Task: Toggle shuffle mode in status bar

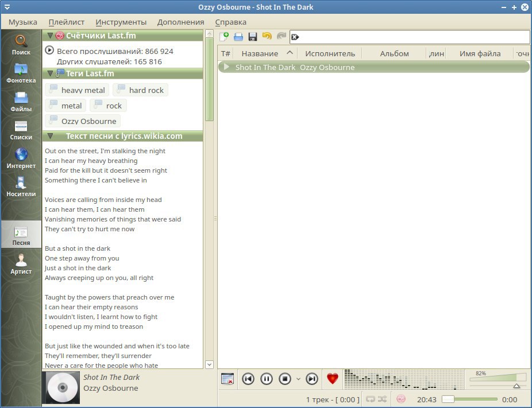Action: [382, 399]
